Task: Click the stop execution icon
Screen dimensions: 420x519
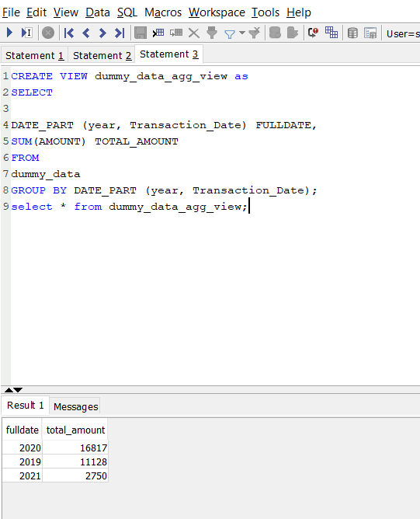Action: pos(48,33)
